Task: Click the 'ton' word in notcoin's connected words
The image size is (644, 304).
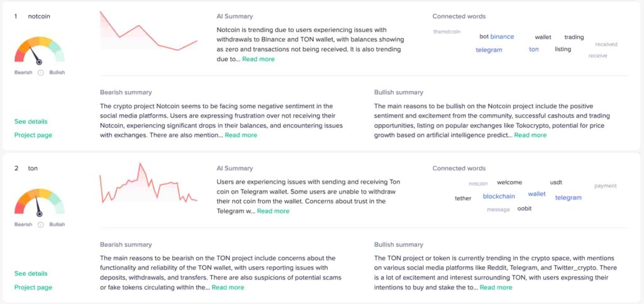Action: pyautogui.click(x=534, y=49)
